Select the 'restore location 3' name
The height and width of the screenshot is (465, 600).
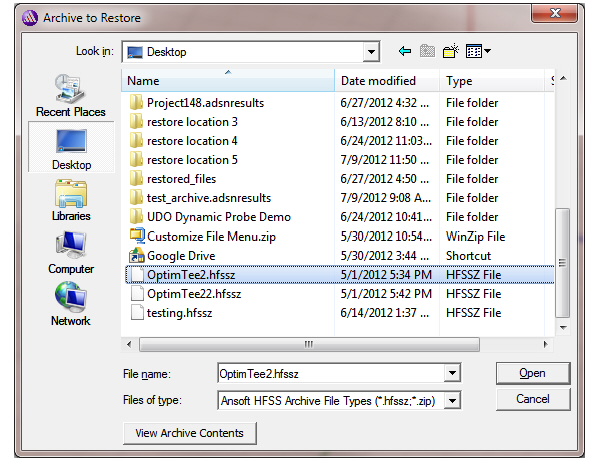point(192,122)
